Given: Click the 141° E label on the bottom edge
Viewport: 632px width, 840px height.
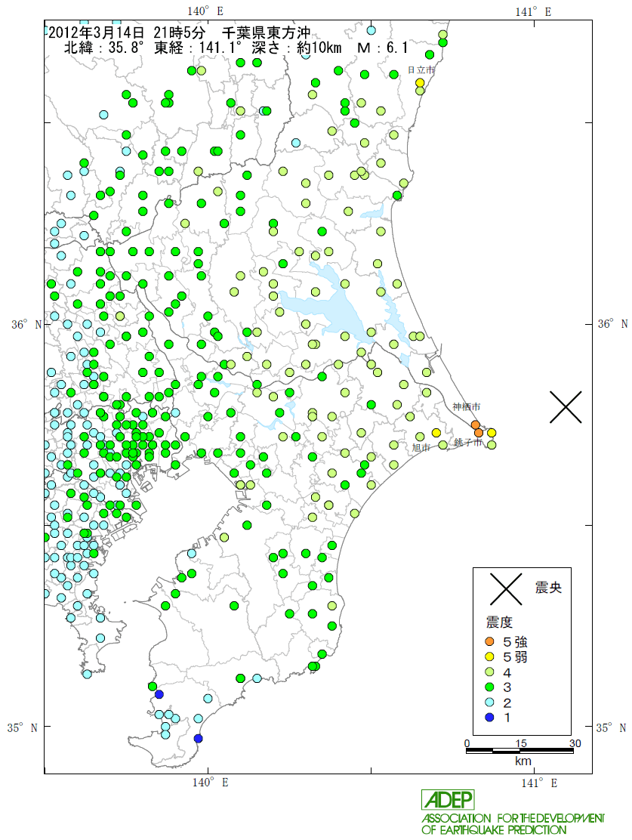Looking at the screenshot, I should (x=539, y=783).
